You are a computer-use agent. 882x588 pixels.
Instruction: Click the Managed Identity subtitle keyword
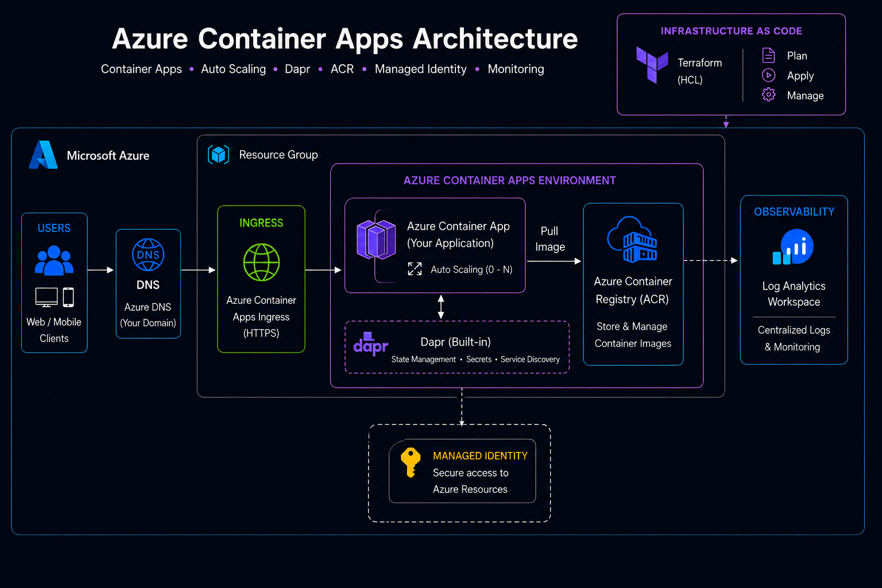[x=421, y=69]
